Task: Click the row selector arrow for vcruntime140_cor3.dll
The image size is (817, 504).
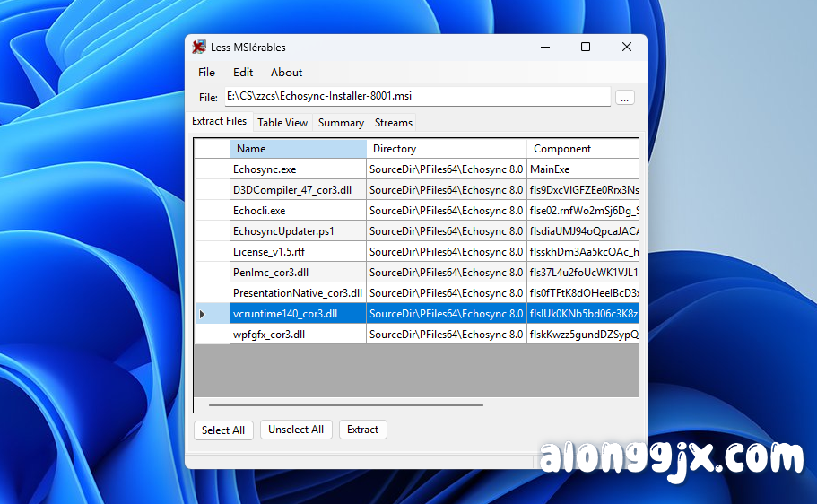Action: 203,314
